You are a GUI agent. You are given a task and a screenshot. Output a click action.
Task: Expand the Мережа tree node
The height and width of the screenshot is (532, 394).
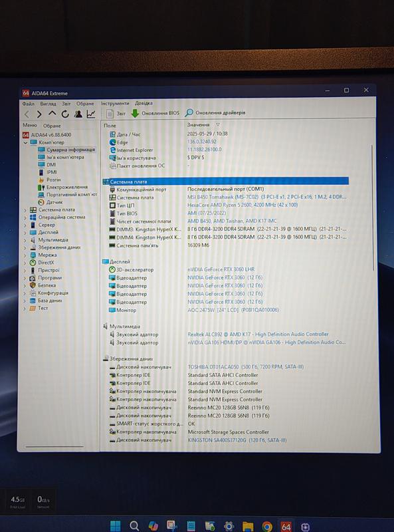pyautogui.click(x=25, y=255)
